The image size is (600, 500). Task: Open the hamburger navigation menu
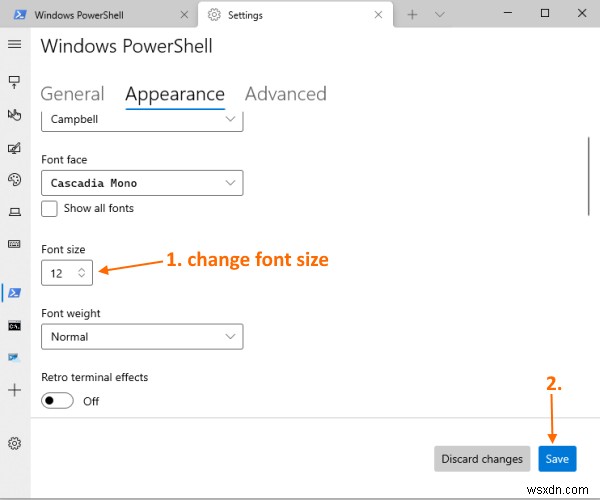pos(15,44)
